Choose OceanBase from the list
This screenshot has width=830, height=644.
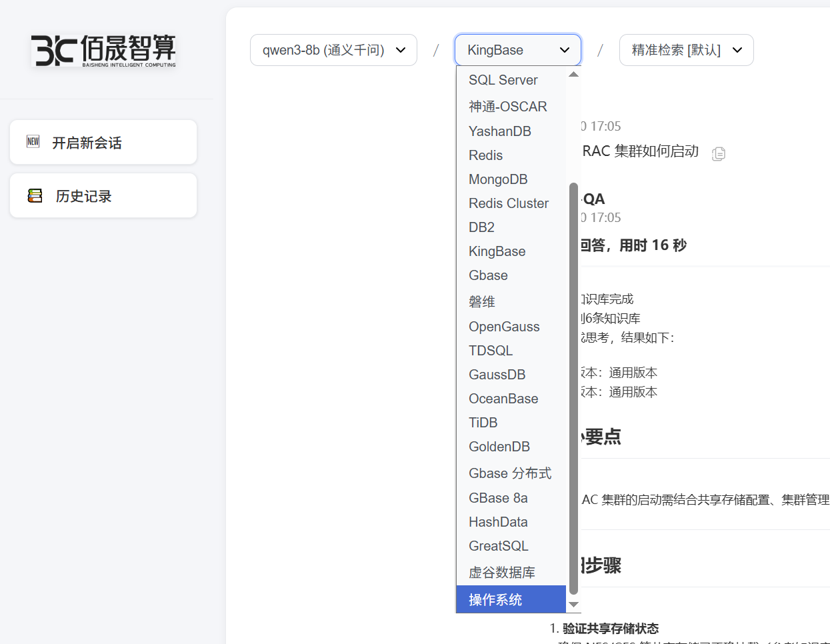pyautogui.click(x=511, y=399)
